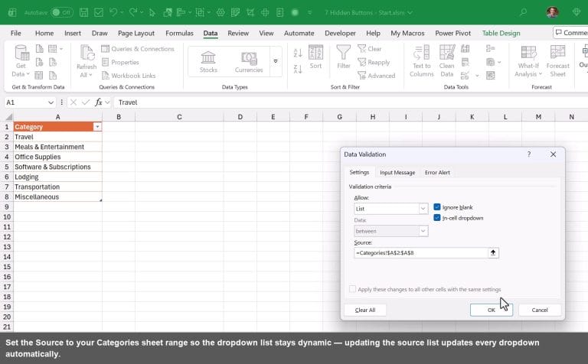The height and width of the screenshot is (364, 588).
Task: Open the Get Data menu
Action: (x=21, y=61)
